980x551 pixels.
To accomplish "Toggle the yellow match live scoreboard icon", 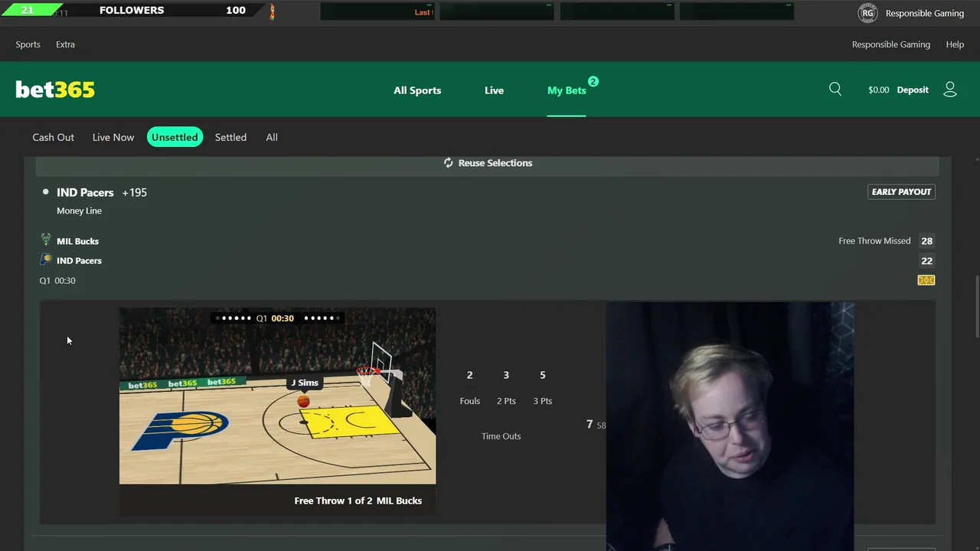I will [x=926, y=280].
